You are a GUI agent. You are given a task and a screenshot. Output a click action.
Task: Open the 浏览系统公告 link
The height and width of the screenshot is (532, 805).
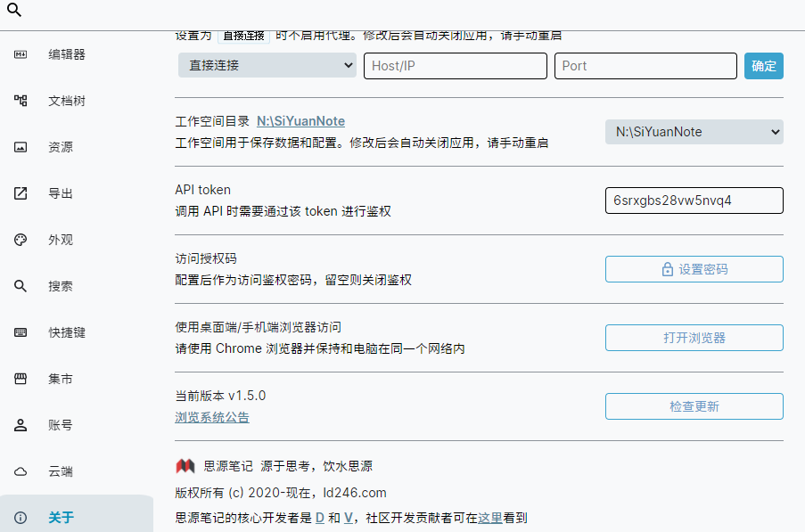click(212, 417)
